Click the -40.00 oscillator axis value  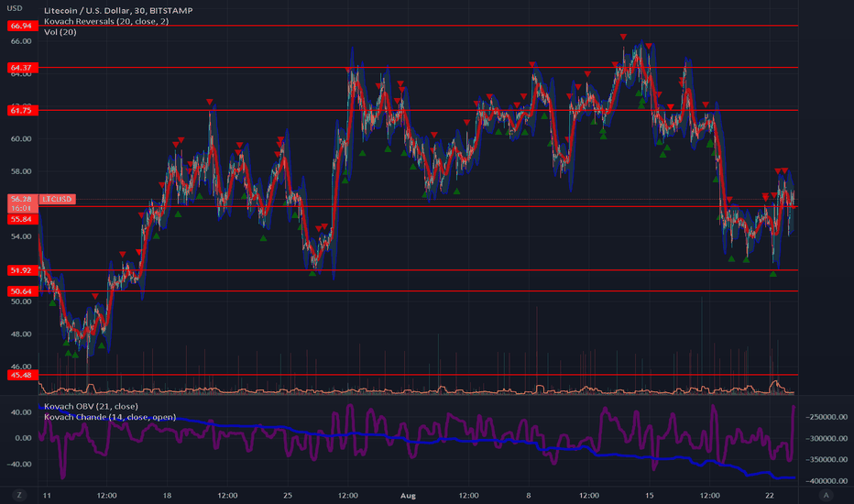19,465
